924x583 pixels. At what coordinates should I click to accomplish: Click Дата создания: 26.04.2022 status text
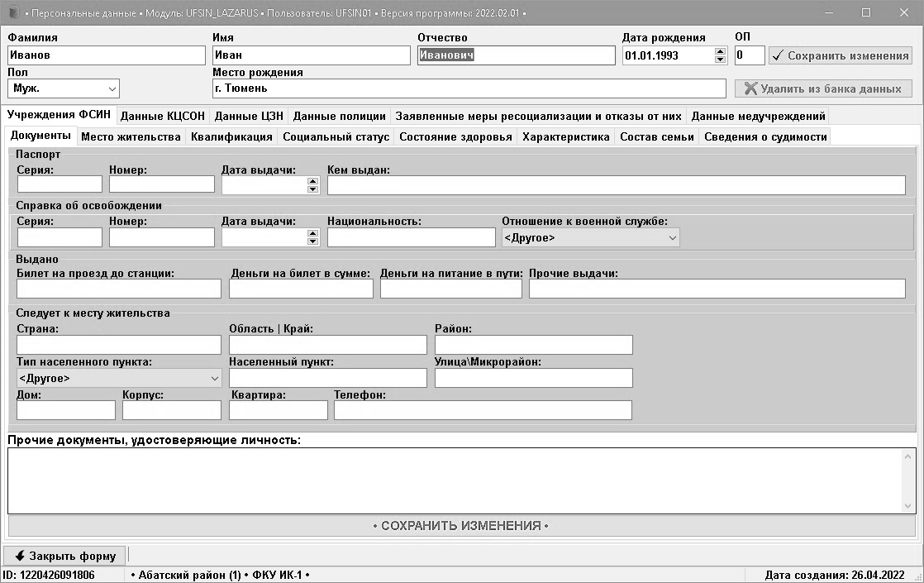point(835,575)
